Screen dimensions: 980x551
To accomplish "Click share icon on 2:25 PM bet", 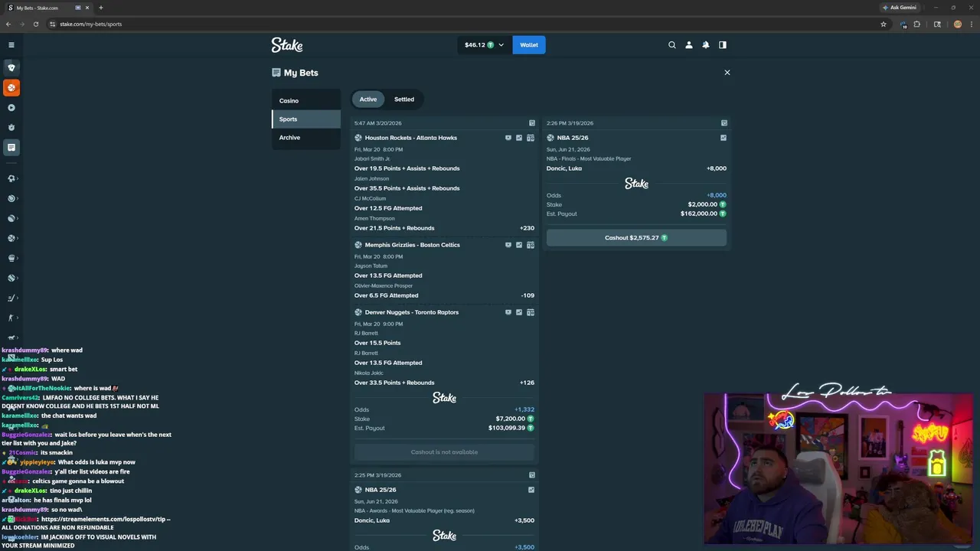I will pos(532,474).
